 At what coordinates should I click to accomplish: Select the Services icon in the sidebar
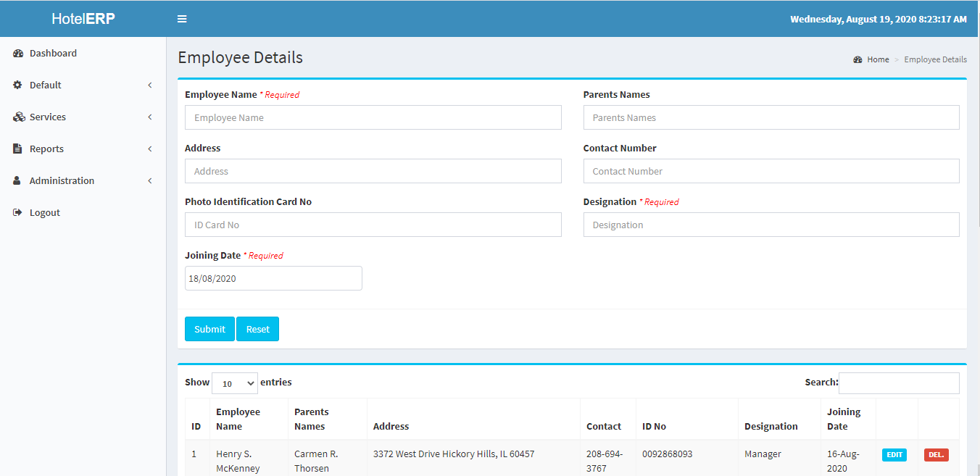click(x=17, y=117)
